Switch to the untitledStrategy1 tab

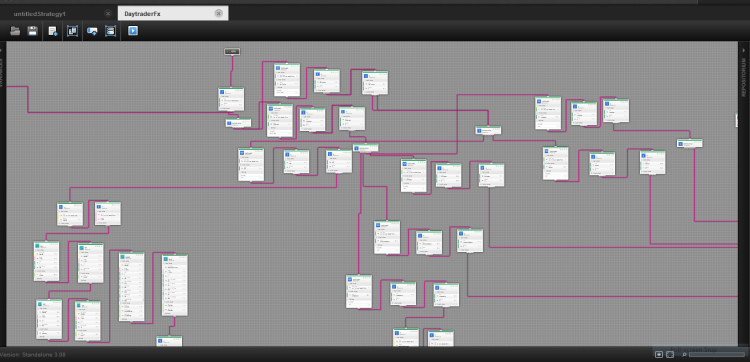pyautogui.click(x=40, y=14)
